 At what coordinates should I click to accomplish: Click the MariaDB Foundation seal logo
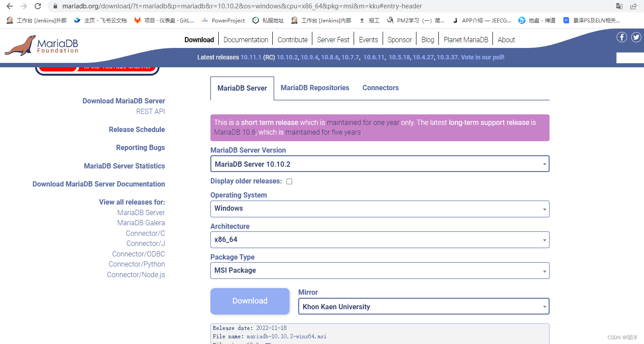(20, 45)
